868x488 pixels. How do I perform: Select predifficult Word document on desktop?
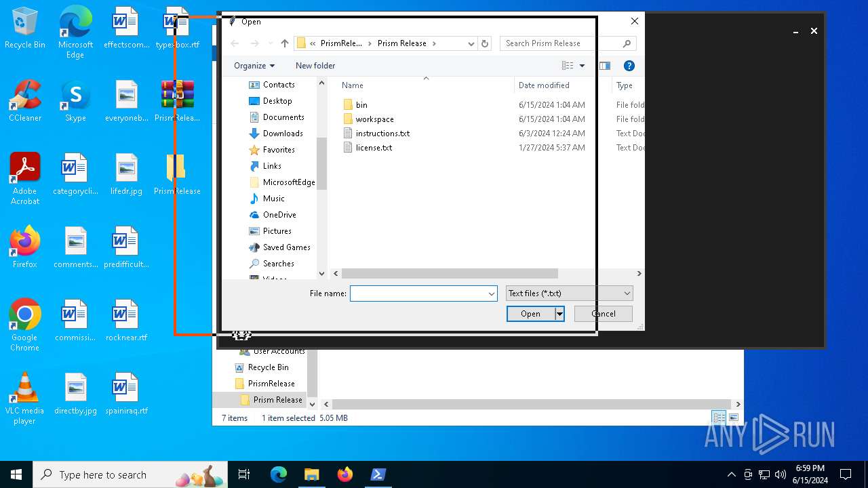tap(126, 247)
